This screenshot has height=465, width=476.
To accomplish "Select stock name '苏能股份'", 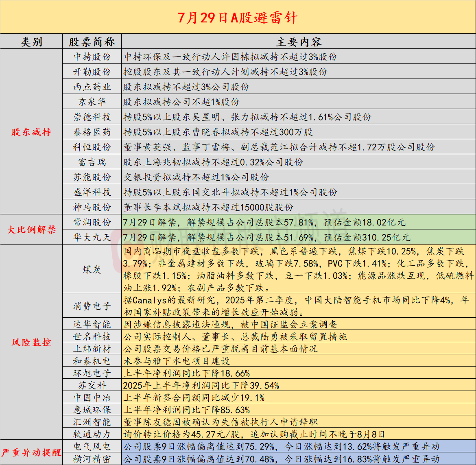I will tap(92, 177).
